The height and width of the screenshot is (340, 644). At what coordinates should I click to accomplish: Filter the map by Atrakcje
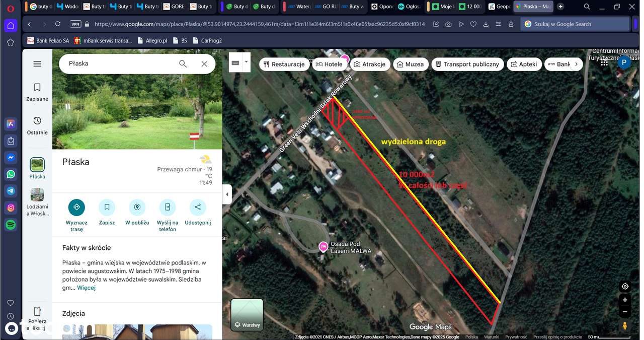click(x=370, y=64)
